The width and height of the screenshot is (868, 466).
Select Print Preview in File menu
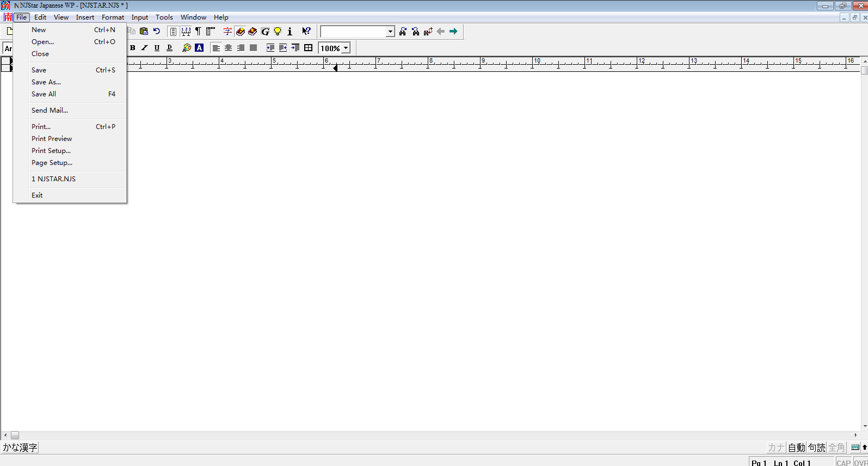tap(52, 139)
